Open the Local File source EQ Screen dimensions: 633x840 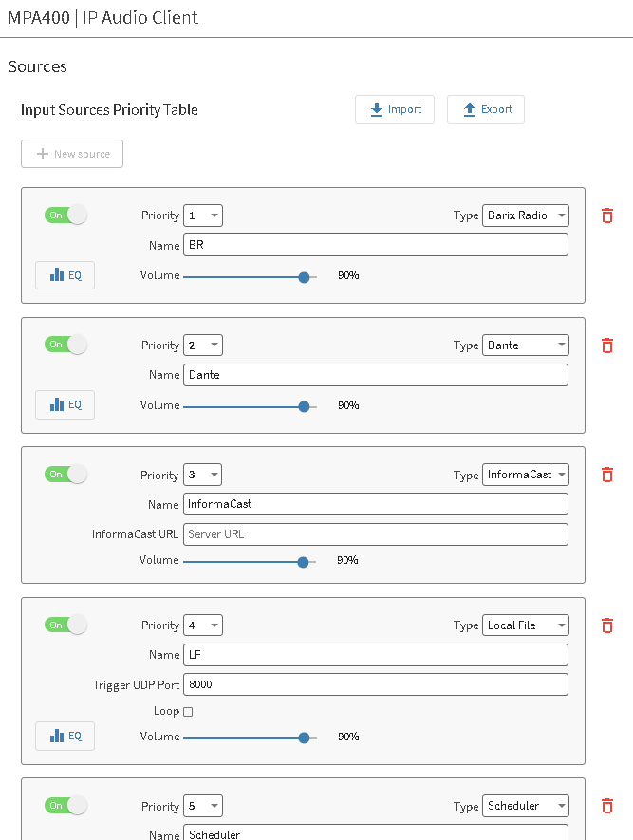click(65, 736)
